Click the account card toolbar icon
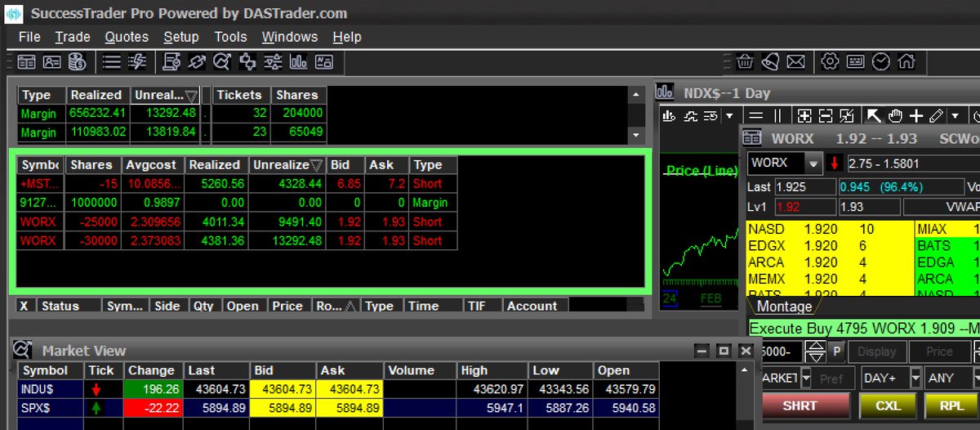The image size is (980, 430). (x=51, y=61)
